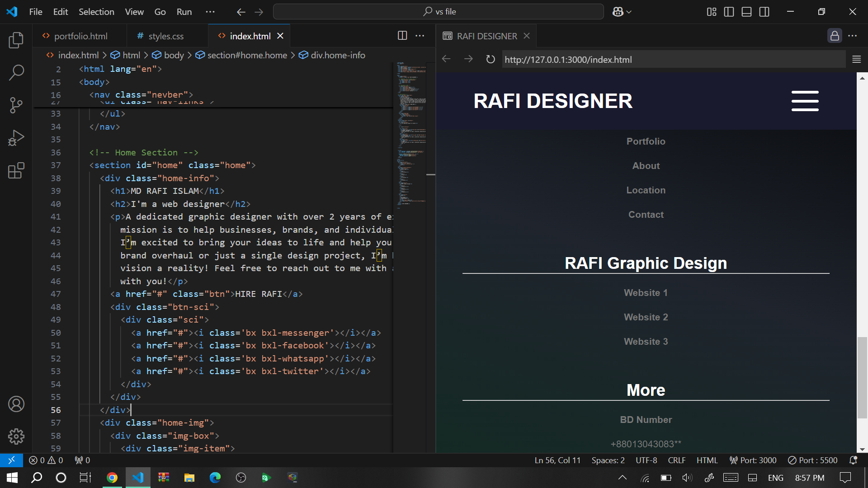Open the File menu
868x488 pixels.
(x=36, y=12)
